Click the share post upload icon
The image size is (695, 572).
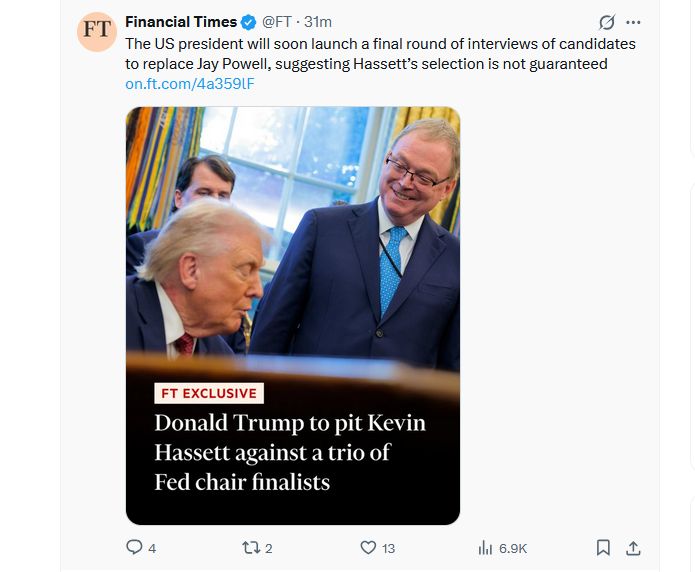pyautogui.click(x=632, y=547)
